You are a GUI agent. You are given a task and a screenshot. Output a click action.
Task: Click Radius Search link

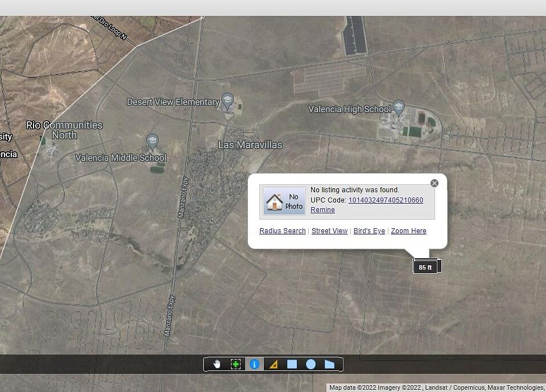[x=283, y=230]
